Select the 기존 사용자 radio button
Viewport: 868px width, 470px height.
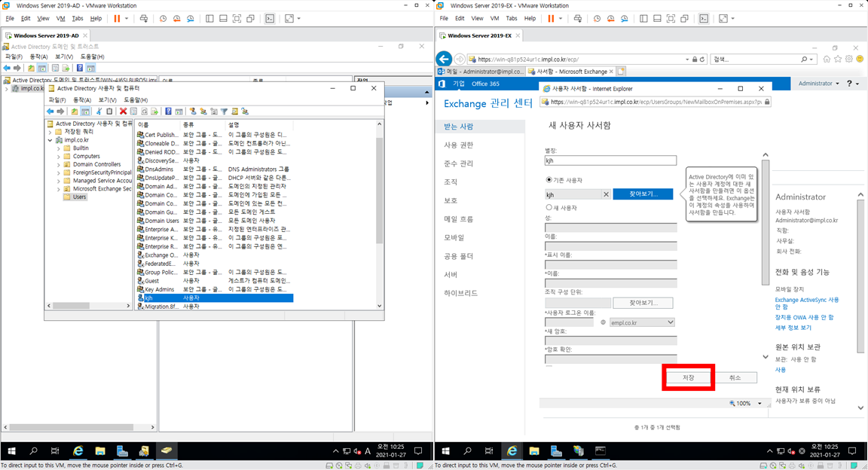549,180
